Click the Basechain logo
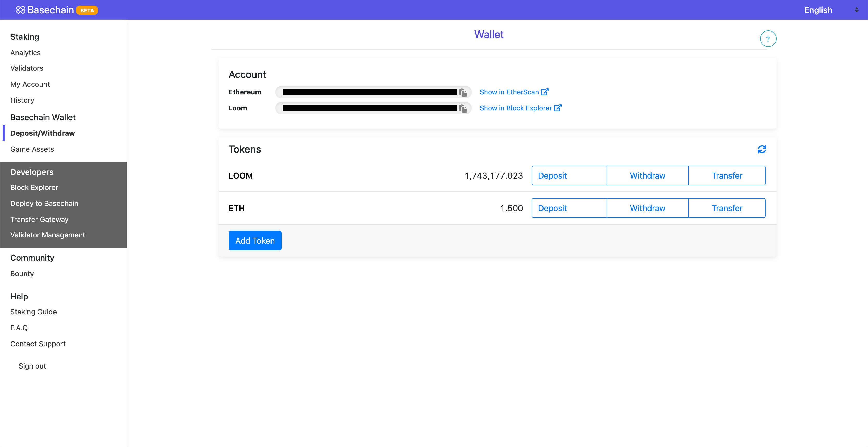 (x=45, y=10)
